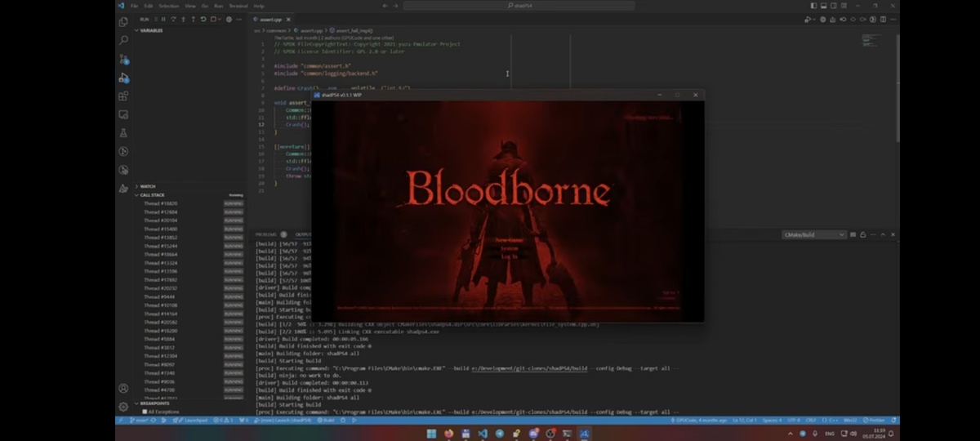980x441 pixels.
Task: Switch to the PROBLEMS panel tab
Action: click(x=266, y=234)
